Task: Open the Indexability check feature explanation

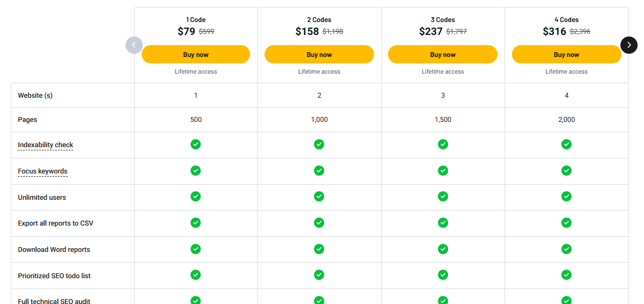Action: [46, 145]
